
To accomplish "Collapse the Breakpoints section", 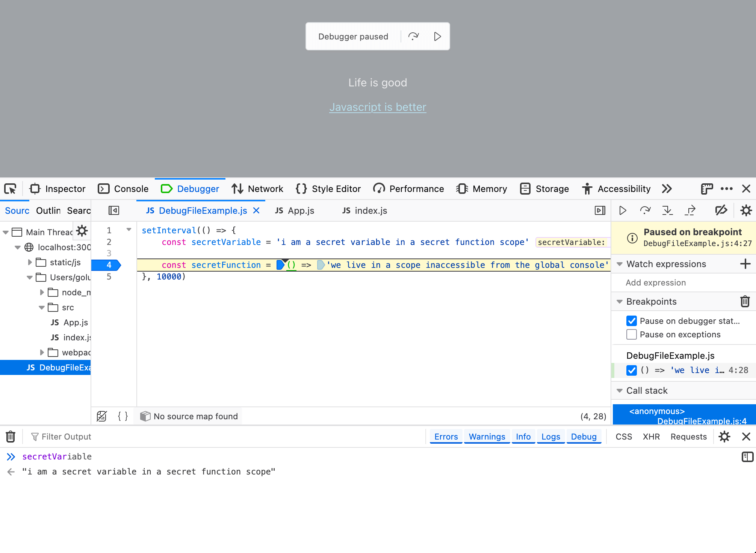I will [620, 301].
